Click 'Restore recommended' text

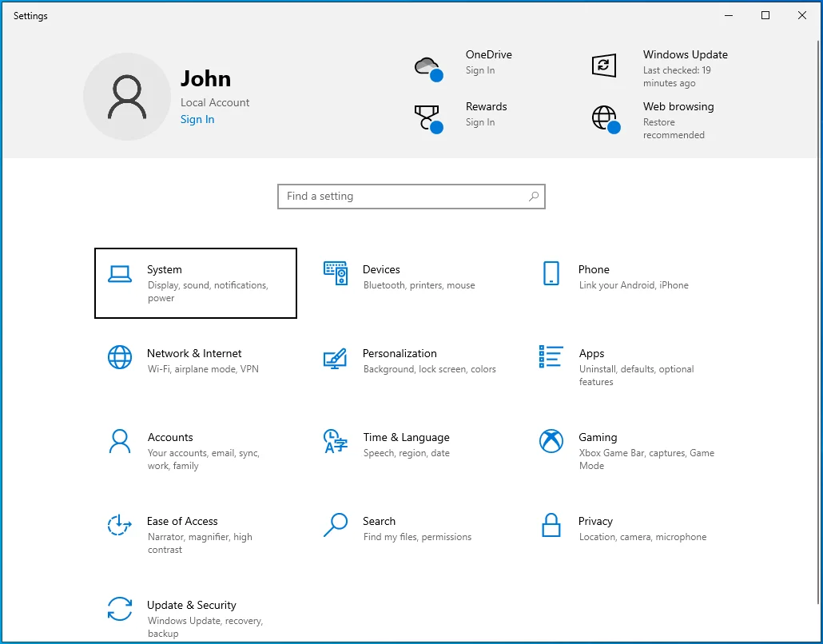pyautogui.click(x=674, y=129)
